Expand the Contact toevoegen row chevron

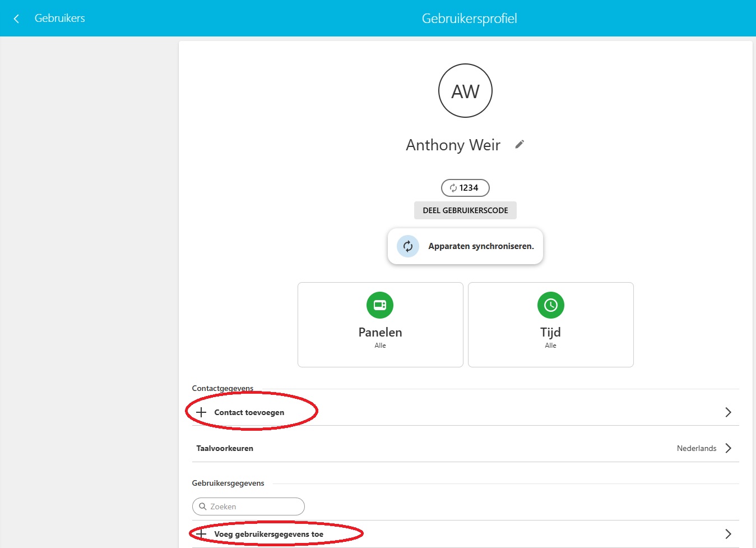pyautogui.click(x=728, y=412)
